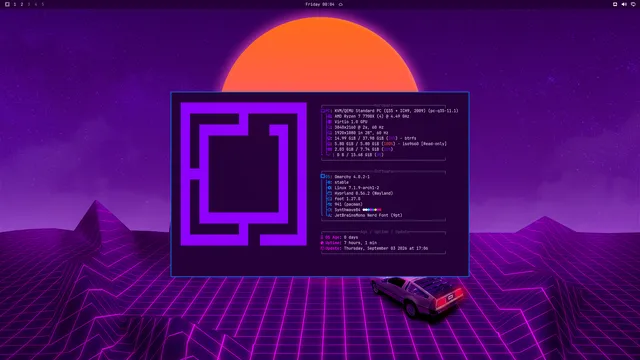Open the leftmost tray icon at top right

[x=615, y=4]
